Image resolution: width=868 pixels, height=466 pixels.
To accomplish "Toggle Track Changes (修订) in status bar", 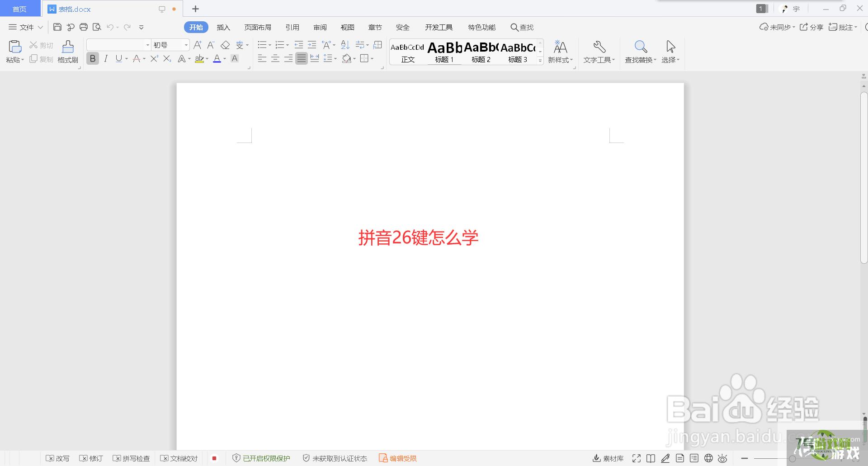I will (91, 458).
